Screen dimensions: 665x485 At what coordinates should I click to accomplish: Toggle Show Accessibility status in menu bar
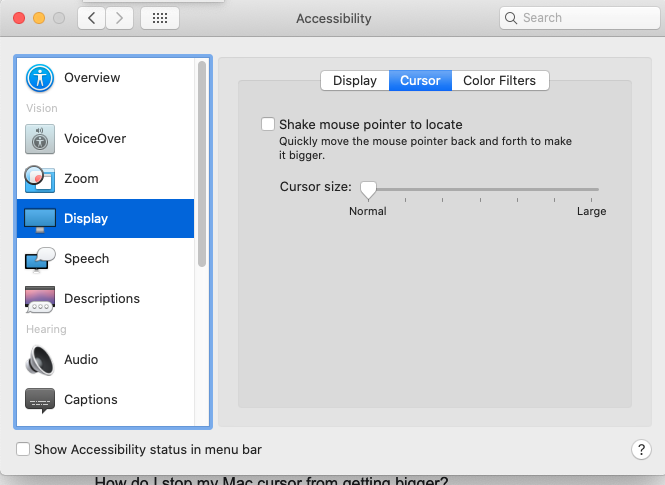point(24,450)
